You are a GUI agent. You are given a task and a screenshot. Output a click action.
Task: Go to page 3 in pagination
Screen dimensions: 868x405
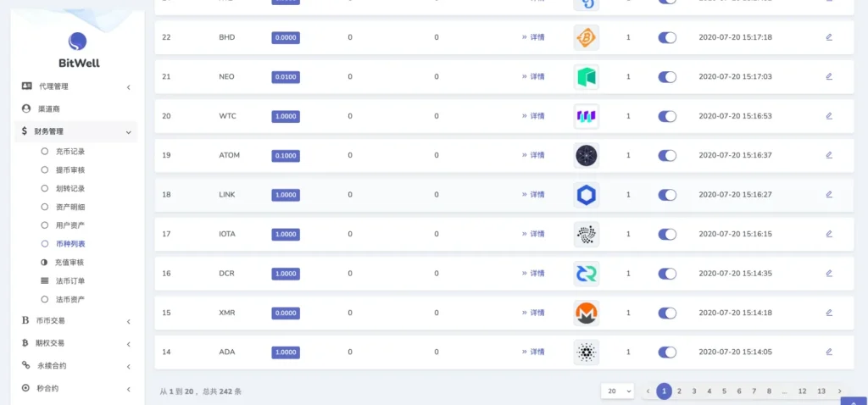[693, 391]
